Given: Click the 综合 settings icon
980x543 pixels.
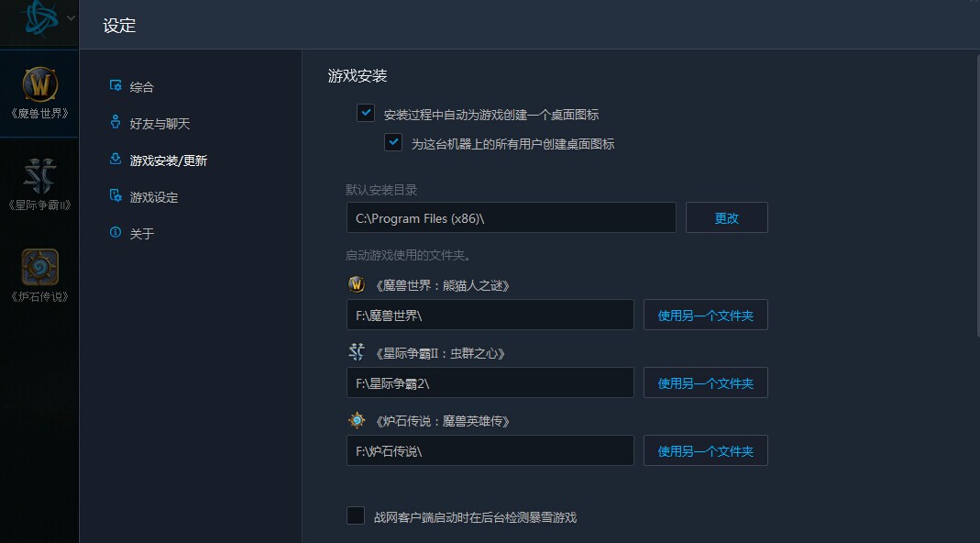Looking at the screenshot, I should [x=116, y=85].
